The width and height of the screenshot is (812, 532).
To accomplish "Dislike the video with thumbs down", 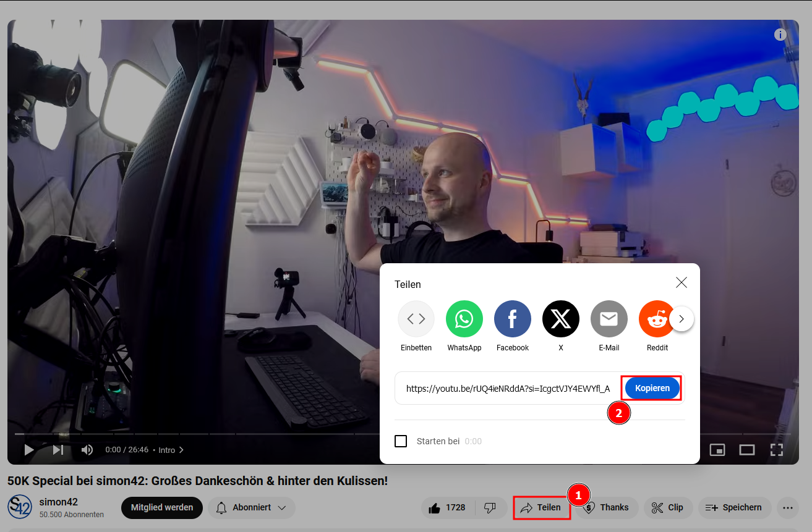I will (490, 507).
